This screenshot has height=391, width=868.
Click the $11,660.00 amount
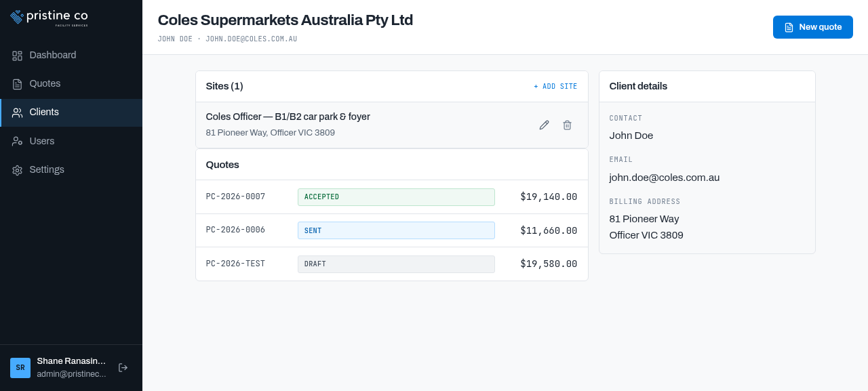click(549, 230)
